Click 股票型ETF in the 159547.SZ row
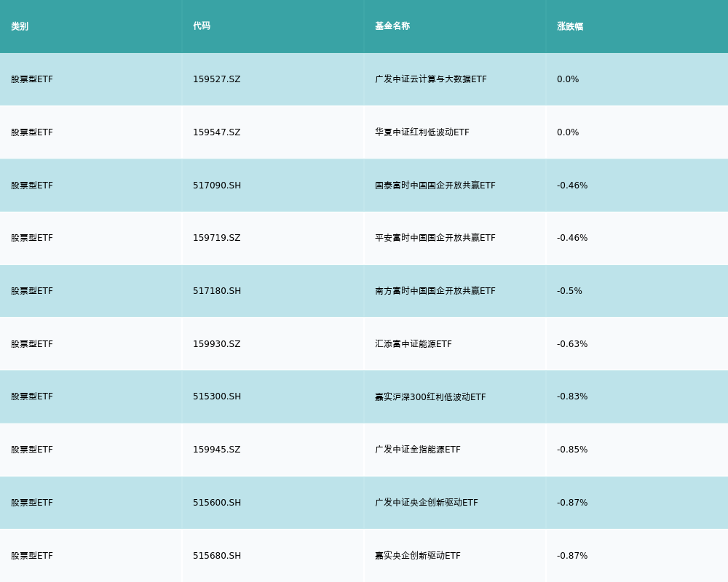The image size is (728, 582). click(x=32, y=132)
